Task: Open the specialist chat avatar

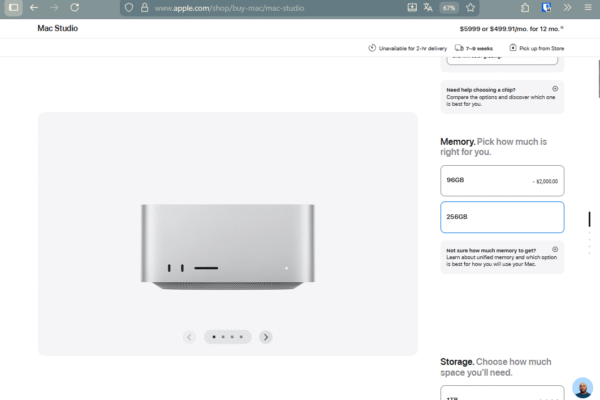Action: (582, 387)
